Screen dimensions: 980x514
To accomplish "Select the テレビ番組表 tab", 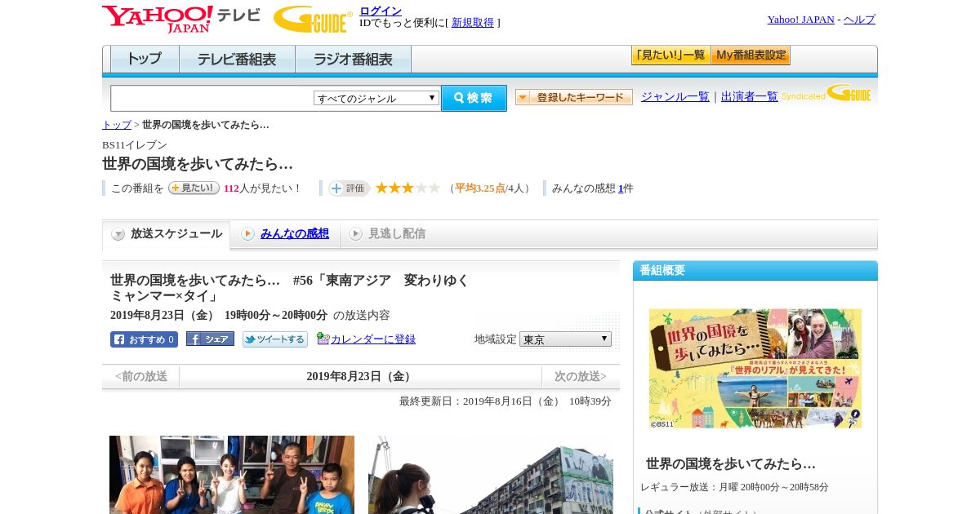I will click(237, 60).
